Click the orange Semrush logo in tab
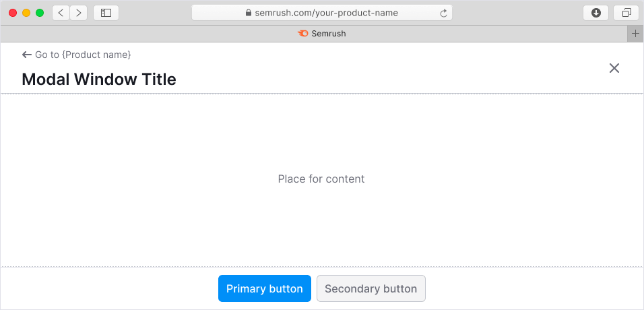Viewport: 644px width, 310px height. tap(302, 33)
